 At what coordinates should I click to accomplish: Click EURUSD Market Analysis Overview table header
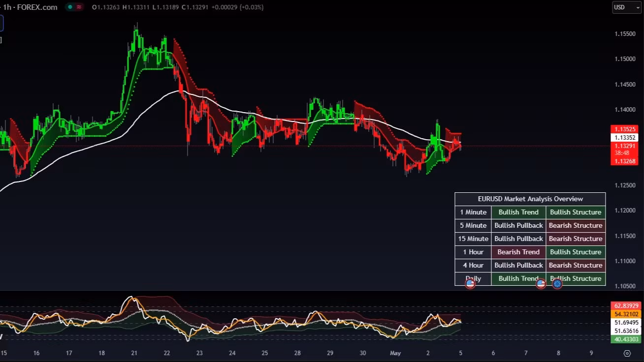tap(530, 199)
